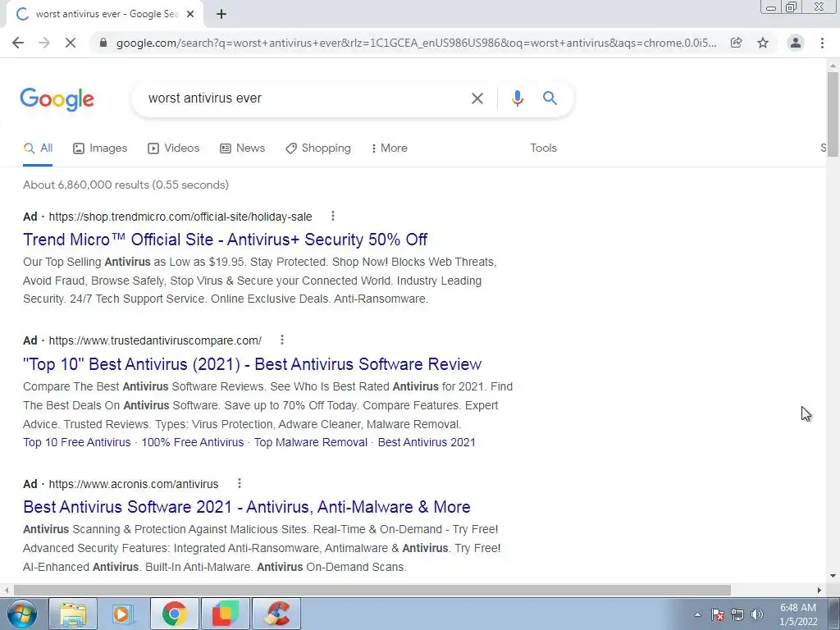Open a new tab
Viewport: 840px width, 630px height.
tap(221, 14)
